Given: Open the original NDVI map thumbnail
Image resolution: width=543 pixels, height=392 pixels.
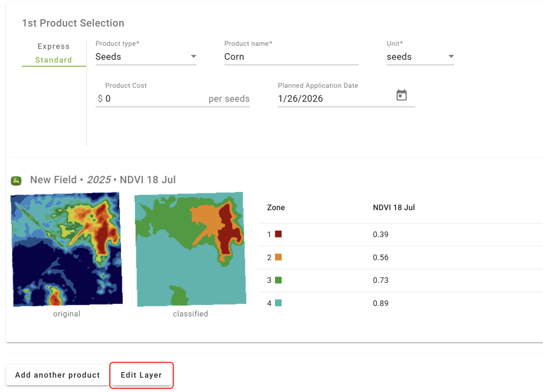Looking at the screenshot, I should 67,249.
